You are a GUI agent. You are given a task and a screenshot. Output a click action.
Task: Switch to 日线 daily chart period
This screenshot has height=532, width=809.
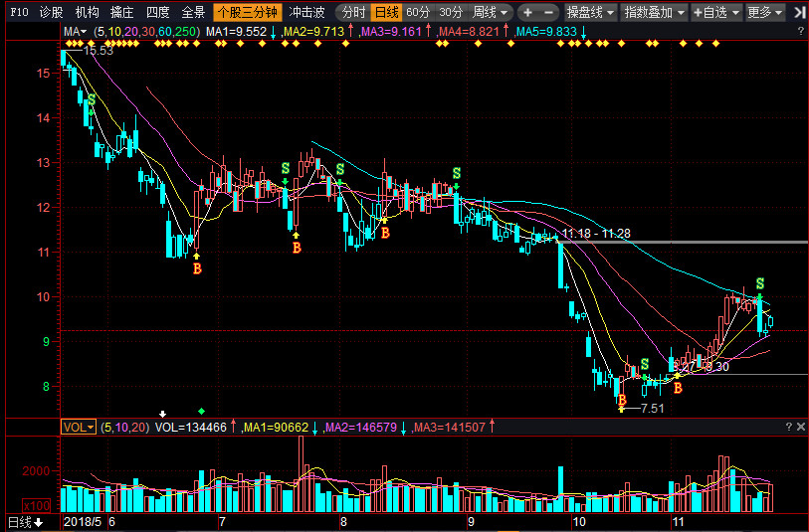(386, 13)
